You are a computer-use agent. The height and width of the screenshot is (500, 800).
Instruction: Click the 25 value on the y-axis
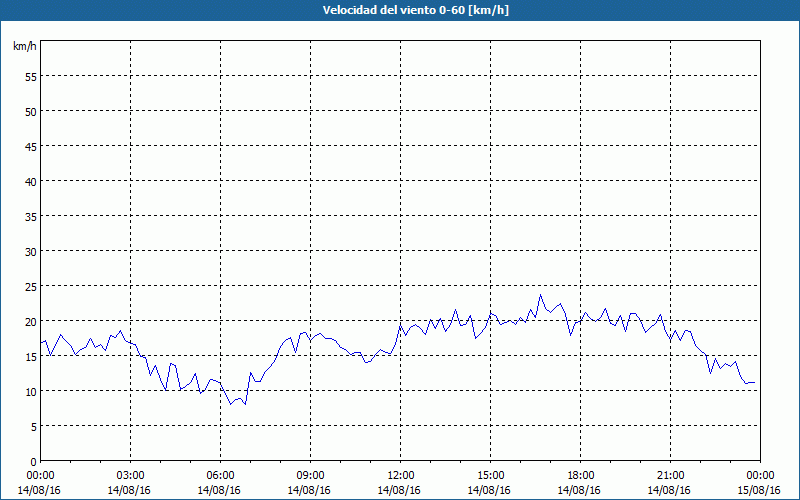(x=31, y=287)
